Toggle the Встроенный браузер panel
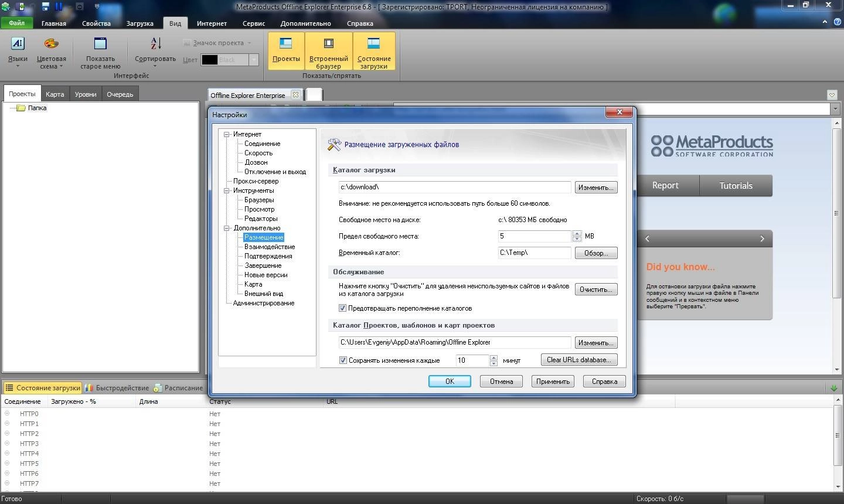The width and height of the screenshot is (844, 504). (x=329, y=51)
